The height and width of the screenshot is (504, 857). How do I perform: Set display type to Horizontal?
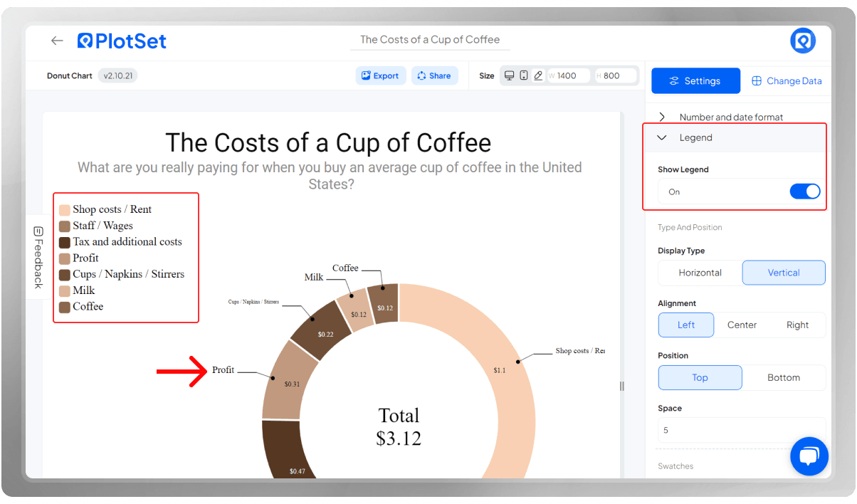click(x=700, y=273)
